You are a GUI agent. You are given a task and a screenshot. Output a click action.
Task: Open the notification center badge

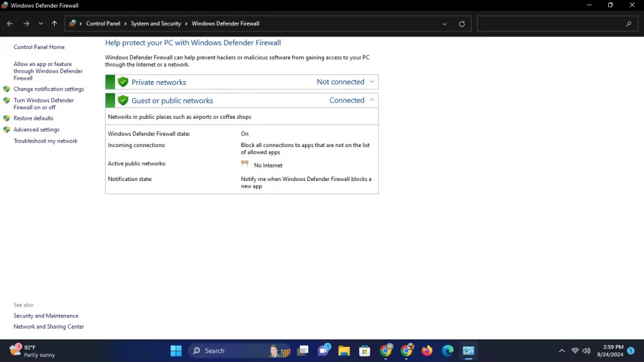631,351
